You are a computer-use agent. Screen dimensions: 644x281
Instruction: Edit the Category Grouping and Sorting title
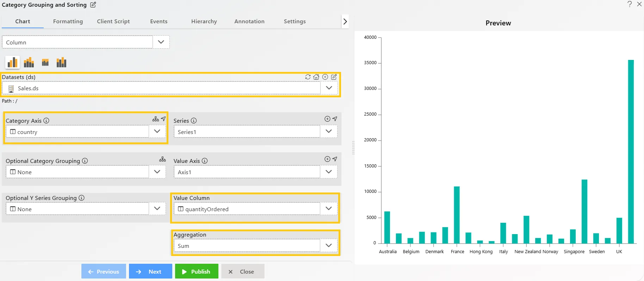click(x=93, y=5)
